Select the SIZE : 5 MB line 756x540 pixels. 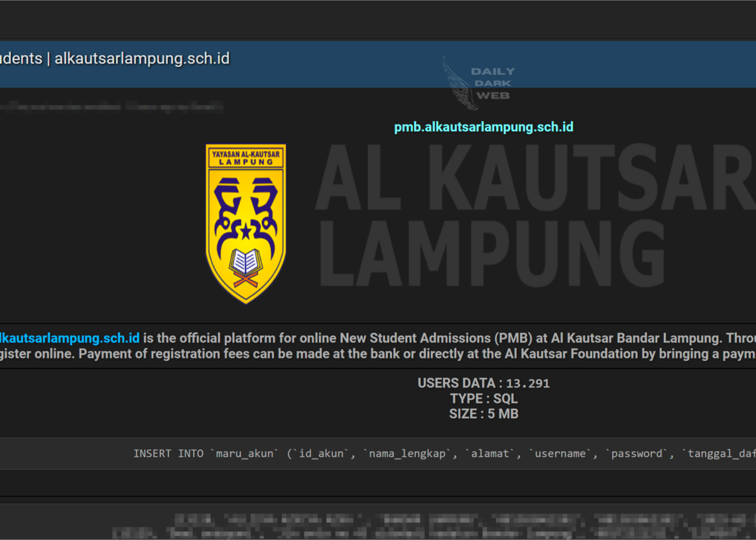483,414
